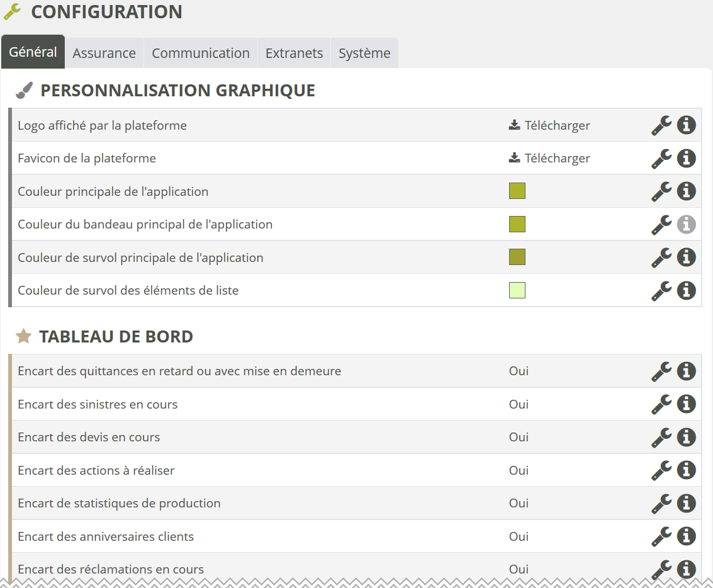Viewport: 713px width, 588px height.
Task: Click wrench icon for Logo affiché par la plateforme
Action: 661,125
